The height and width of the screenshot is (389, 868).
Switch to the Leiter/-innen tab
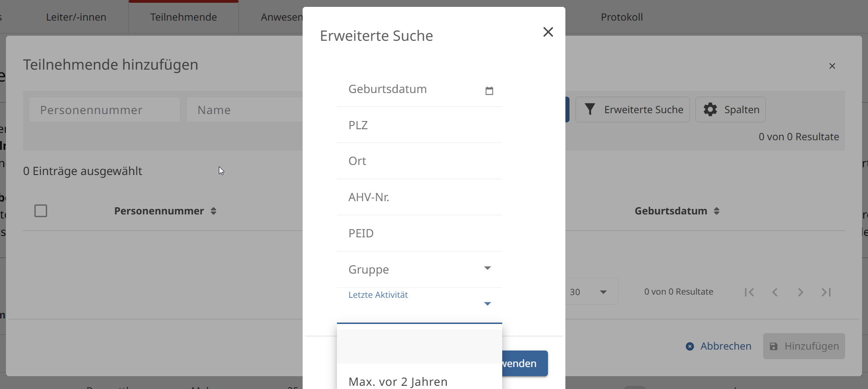76,17
